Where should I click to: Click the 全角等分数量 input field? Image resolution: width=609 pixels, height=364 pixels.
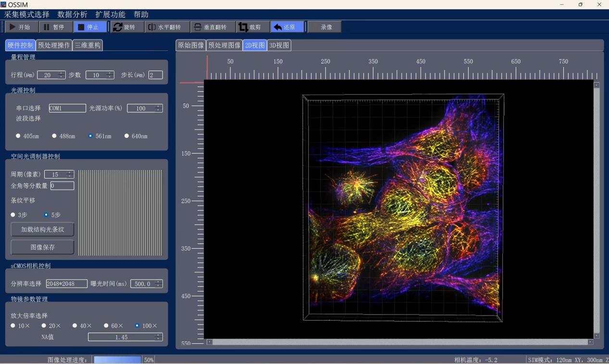tap(62, 186)
